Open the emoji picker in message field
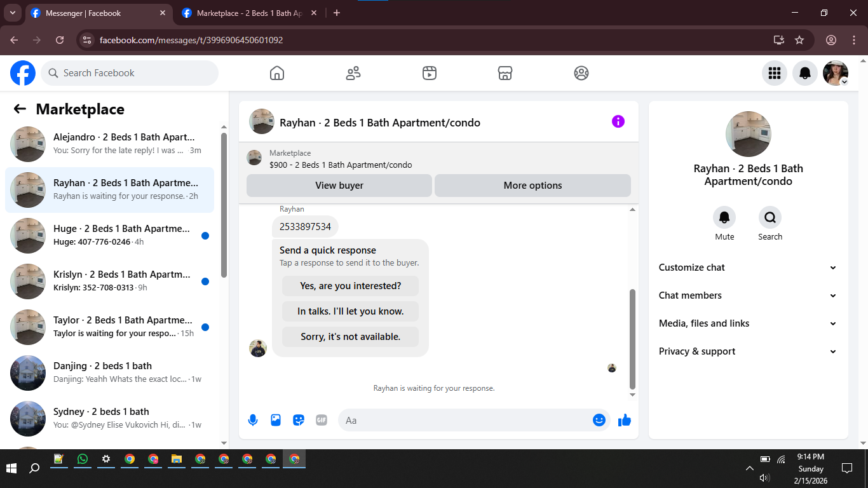 tap(599, 420)
